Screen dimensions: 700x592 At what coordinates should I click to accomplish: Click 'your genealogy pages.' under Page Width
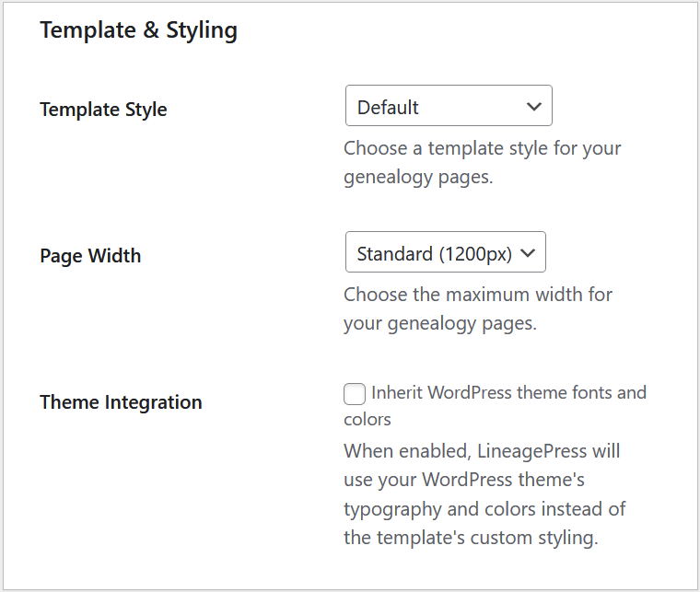pos(439,324)
